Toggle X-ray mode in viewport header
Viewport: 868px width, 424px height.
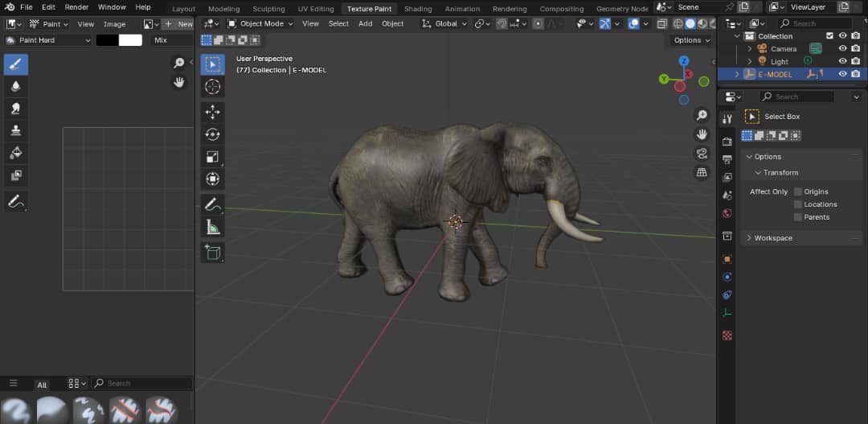click(x=662, y=24)
